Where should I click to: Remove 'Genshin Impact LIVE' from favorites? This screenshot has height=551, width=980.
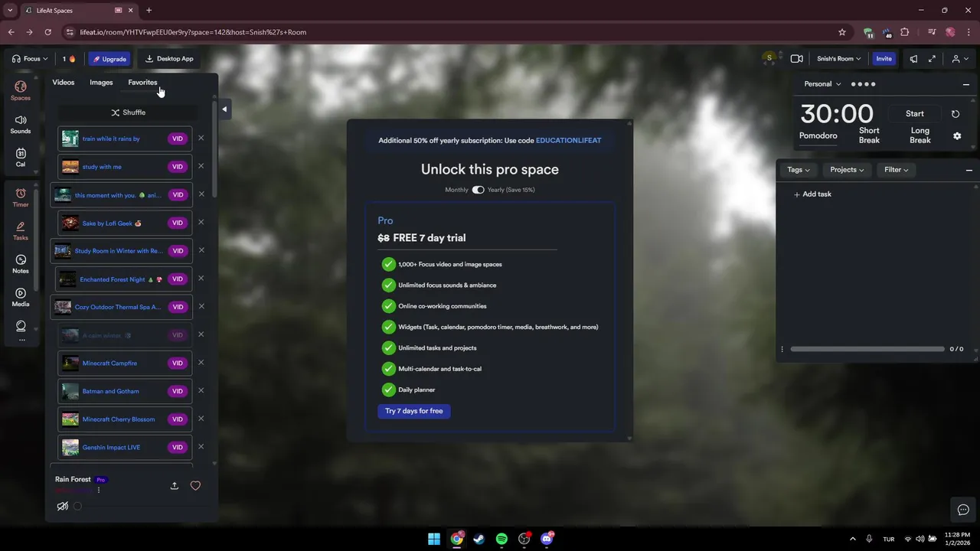click(x=201, y=447)
